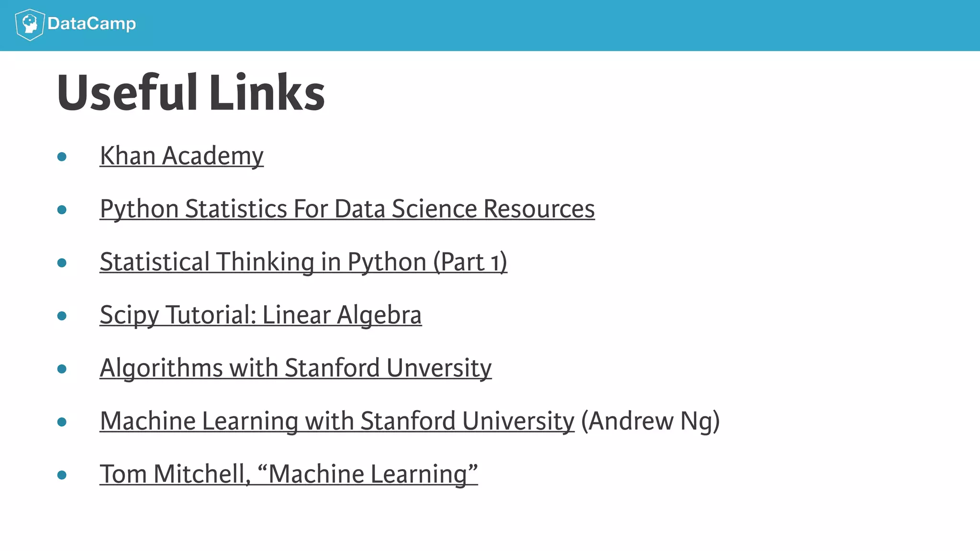The height and width of the screenshot is (551, 980).
Task: Open the Scipy Tutorial: Linear Algebra link
Action: [x=260, y=315]
